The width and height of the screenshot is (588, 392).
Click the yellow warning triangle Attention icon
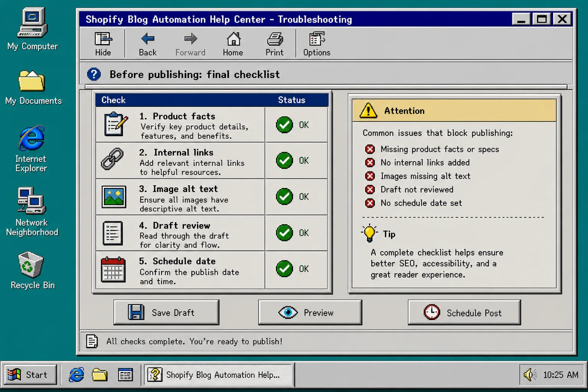[x=368, y=110]
